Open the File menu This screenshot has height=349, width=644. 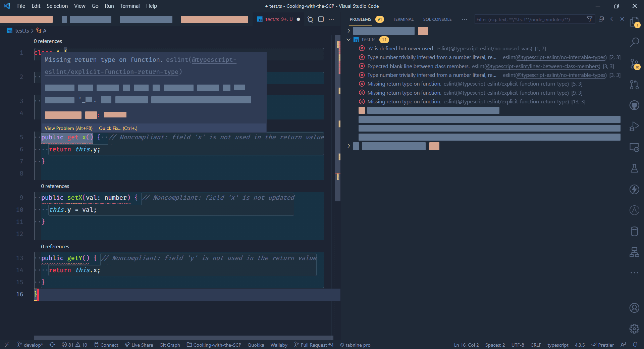[21, 6]
